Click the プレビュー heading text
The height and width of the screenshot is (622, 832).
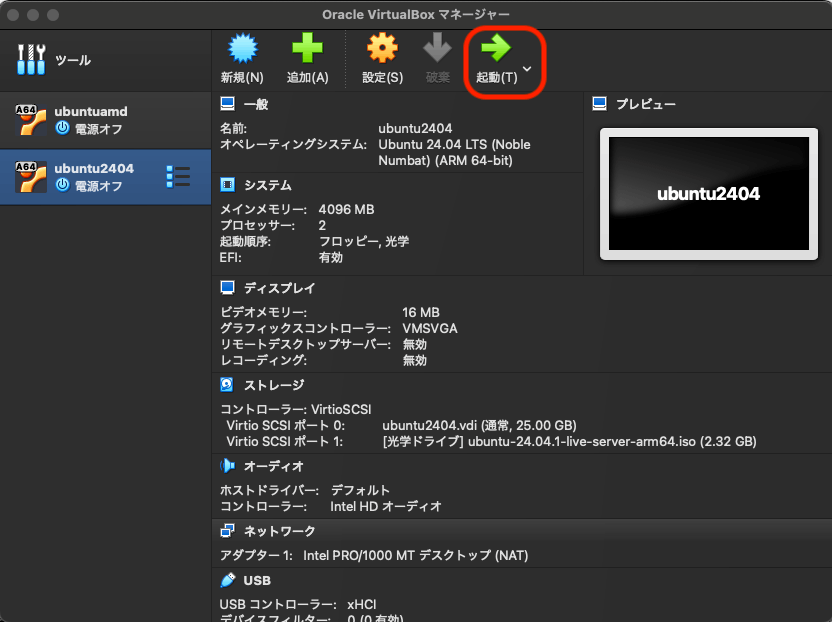pos(646,104)
